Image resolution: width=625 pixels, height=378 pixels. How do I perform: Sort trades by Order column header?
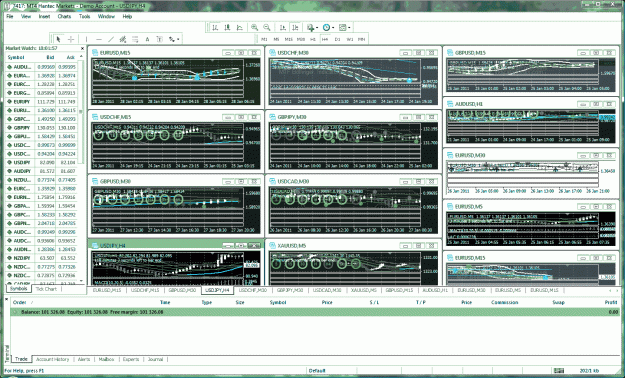pyautogui.click(x=20, y=302)
